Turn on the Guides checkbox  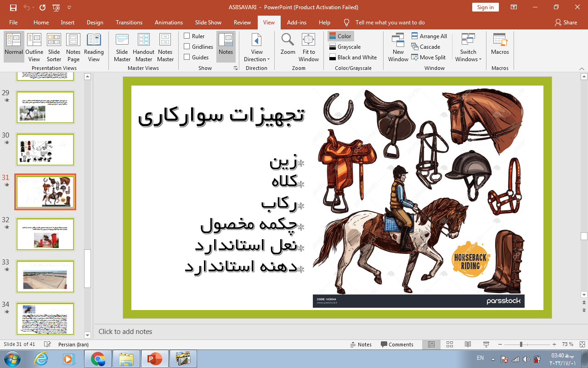[187, 57]
